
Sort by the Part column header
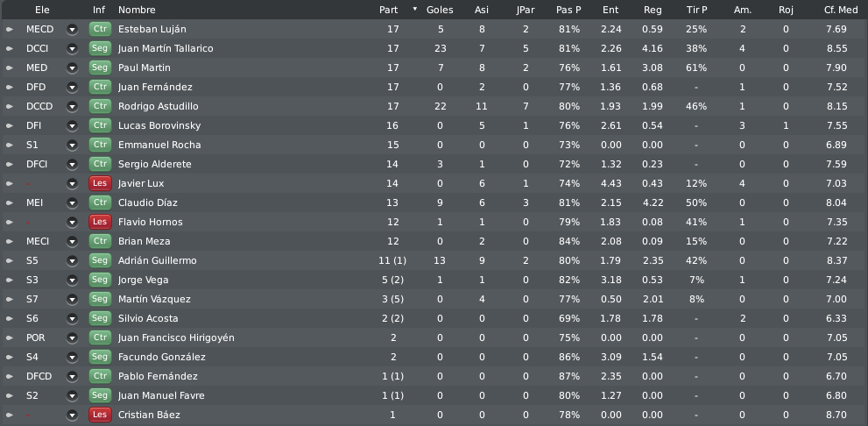click(388, 10)
